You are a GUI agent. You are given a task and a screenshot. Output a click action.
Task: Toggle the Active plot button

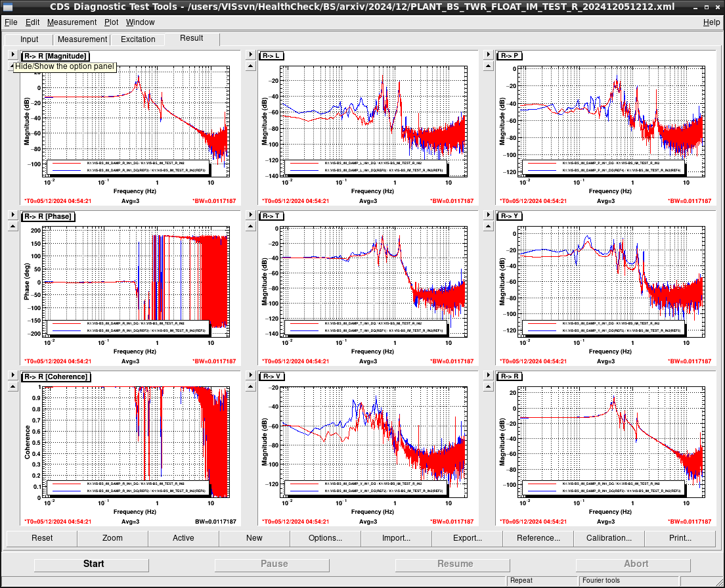[184, 538]
